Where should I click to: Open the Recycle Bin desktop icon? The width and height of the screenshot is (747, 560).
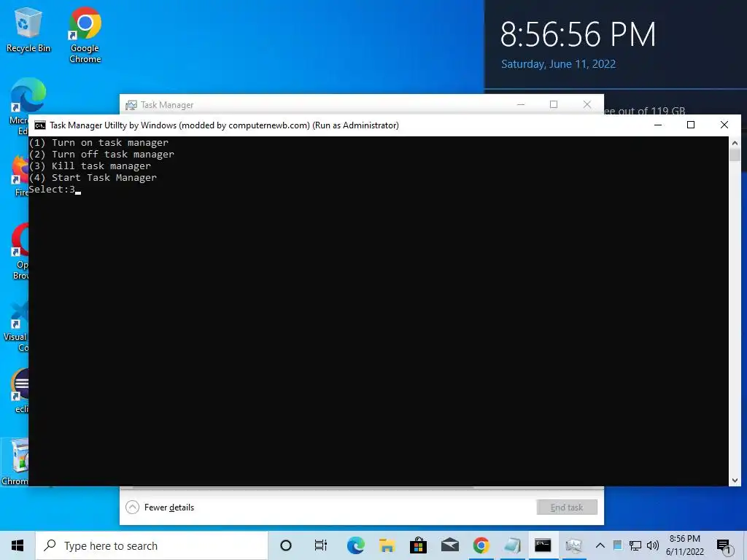28,29
